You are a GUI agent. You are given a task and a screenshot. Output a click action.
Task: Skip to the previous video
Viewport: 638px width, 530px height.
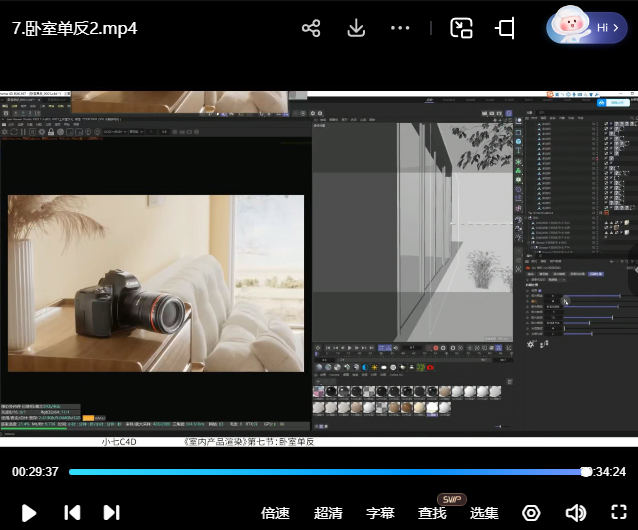[72, 513]
